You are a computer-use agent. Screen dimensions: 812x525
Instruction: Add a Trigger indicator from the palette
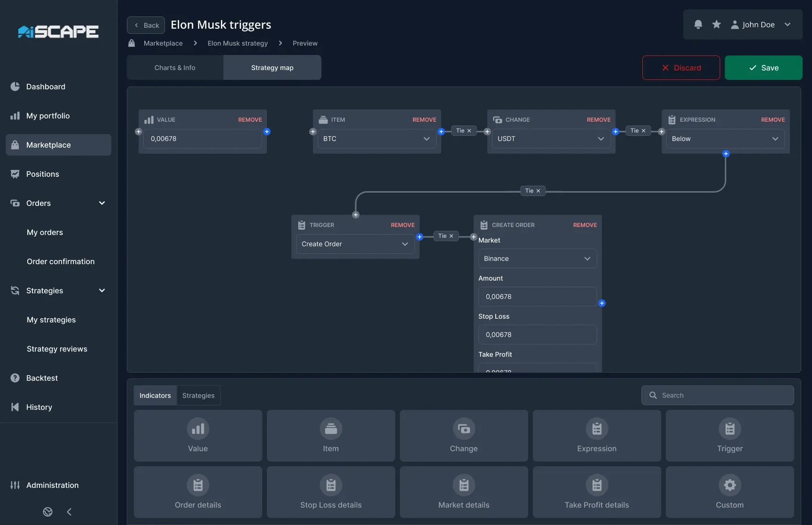pos(730,436)
